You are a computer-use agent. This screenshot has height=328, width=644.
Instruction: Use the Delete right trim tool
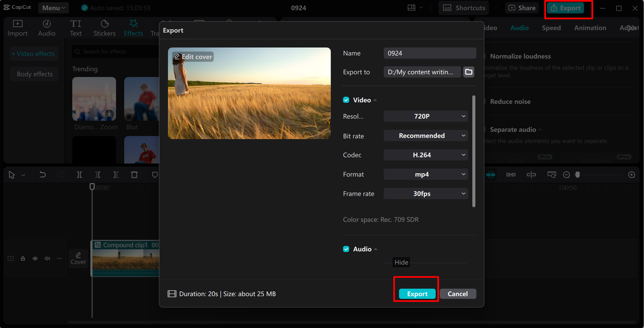(116, 175)
